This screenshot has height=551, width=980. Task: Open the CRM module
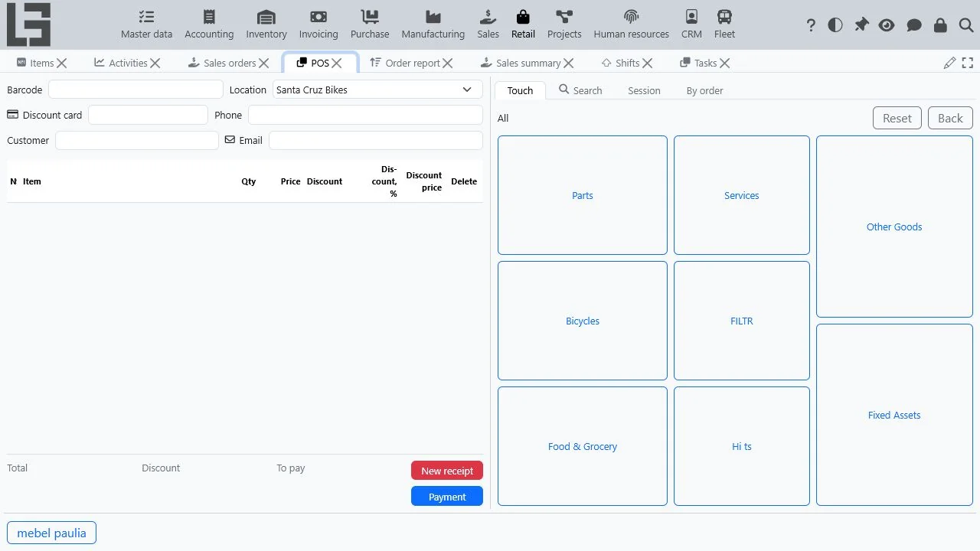[691, 24]
